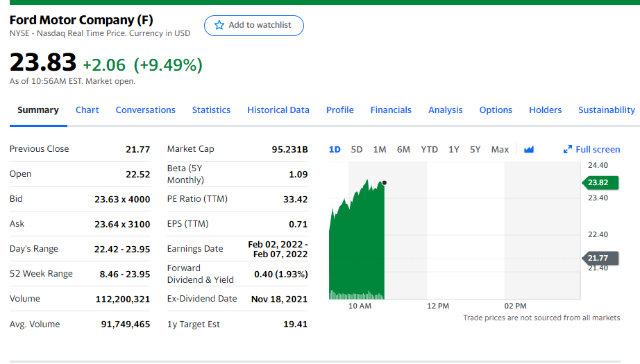The height and width of the screenshot is (364, 640).
Task: Go to the Statistics tab
Action: click(x=211, y=110)
